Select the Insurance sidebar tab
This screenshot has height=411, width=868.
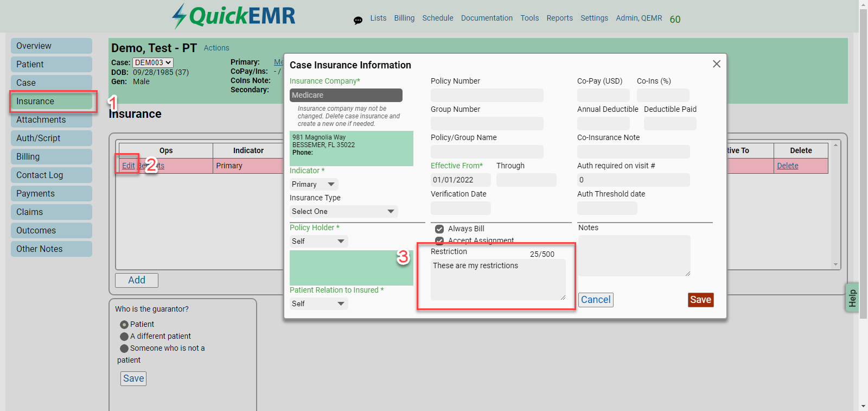pyautogui.click(x=52, y=102)
